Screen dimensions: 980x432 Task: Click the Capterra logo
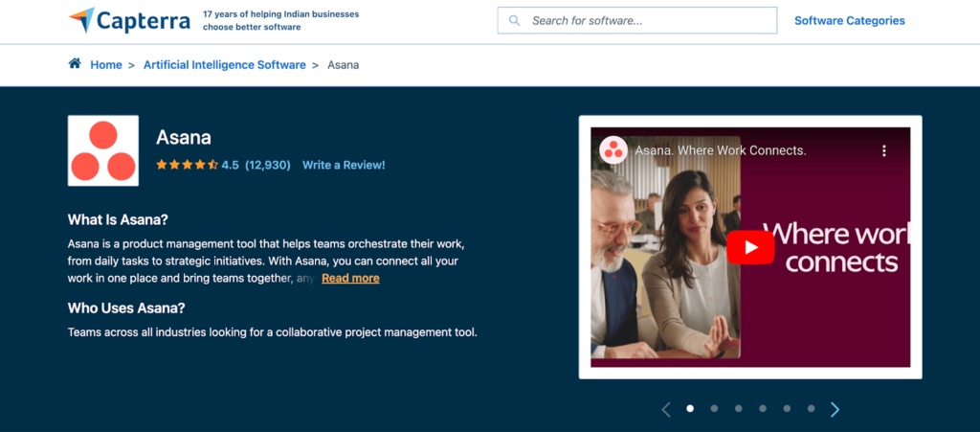[129, 21]
